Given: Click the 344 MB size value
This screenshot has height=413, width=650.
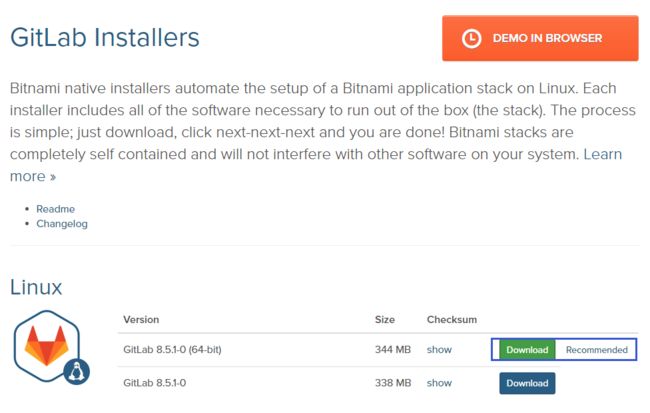Looking at the screenshot, I should coord(393,350).
